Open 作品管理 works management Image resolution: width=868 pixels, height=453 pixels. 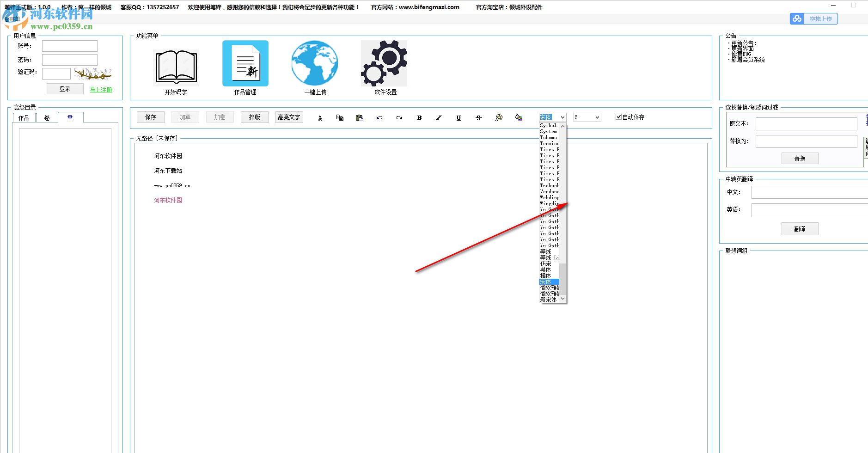[245, 63]
